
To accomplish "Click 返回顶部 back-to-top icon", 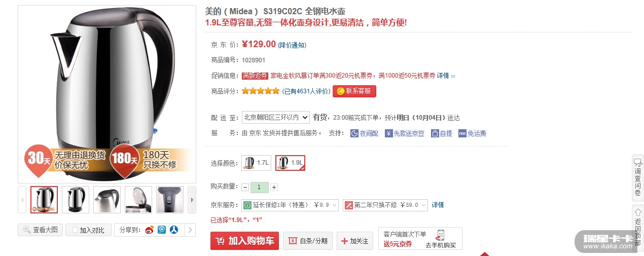I will (637, 227).
